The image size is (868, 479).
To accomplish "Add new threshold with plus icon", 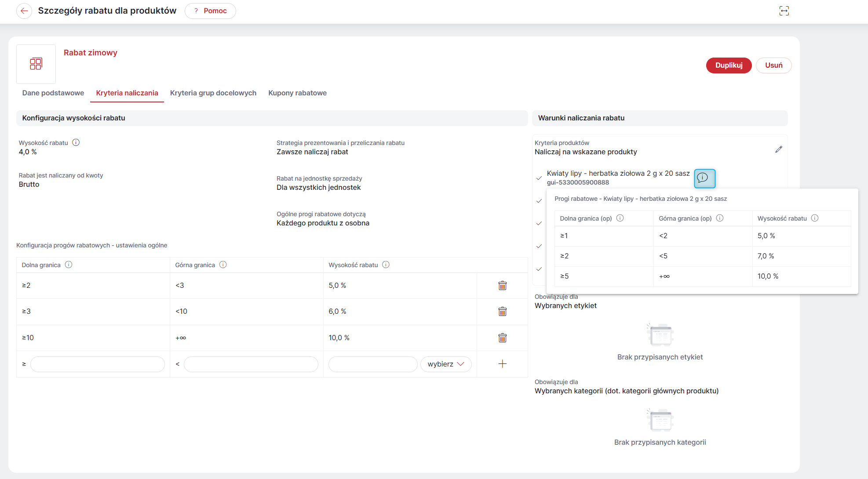I will click(x=503, y=364).
